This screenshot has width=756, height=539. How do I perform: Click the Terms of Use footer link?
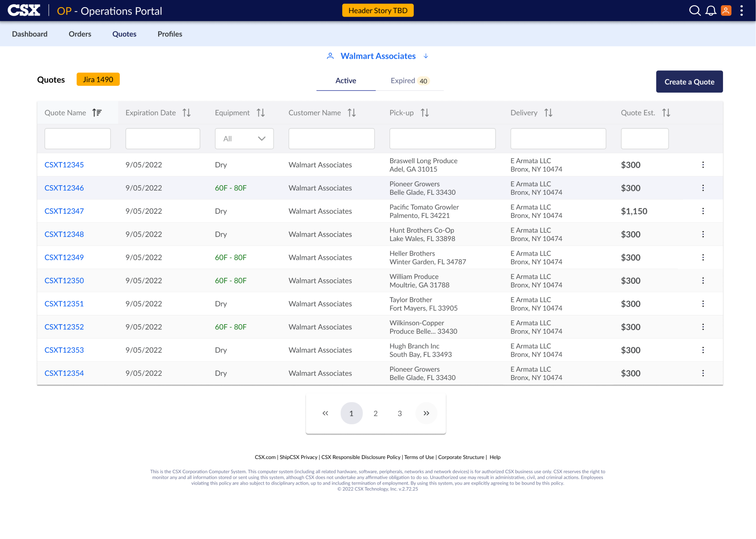tap(419, 457)
